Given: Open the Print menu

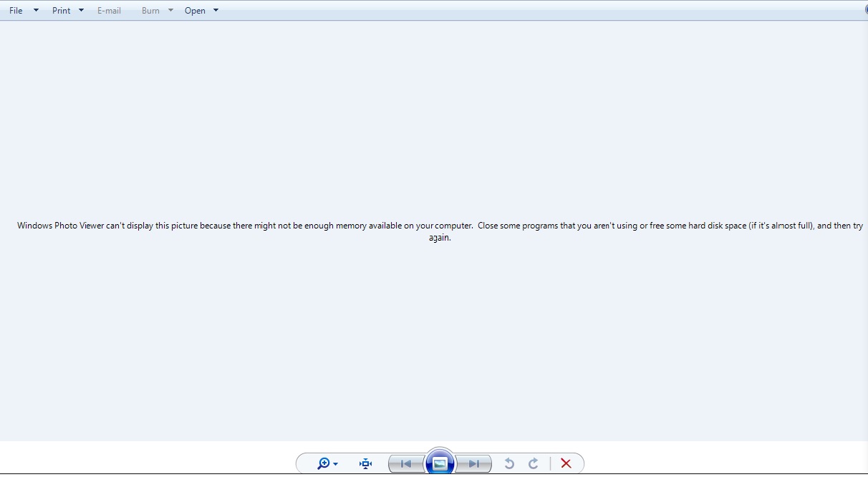Looking at the screenshot, I should coord(61,10).
